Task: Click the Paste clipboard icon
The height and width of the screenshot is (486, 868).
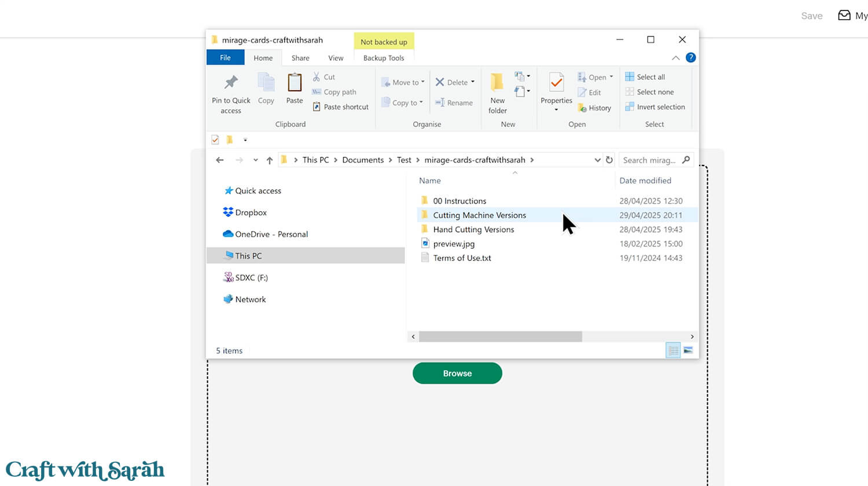Action: (x=295, y=83)
